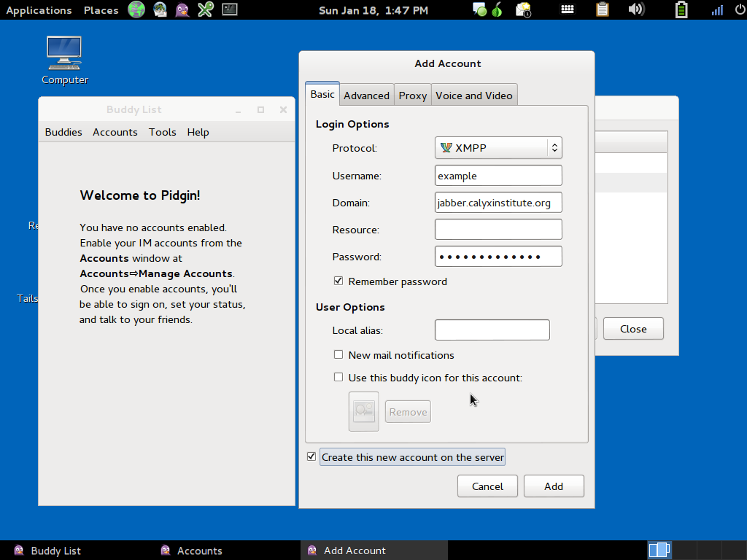This screenshot has height=560, width=747.
Task: Click the Remove buddy icon button
Action: pyautogui.click(x=409, y=412)
